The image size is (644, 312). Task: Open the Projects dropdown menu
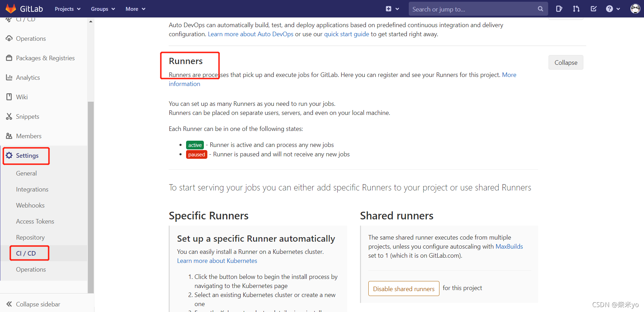point(68,9)
